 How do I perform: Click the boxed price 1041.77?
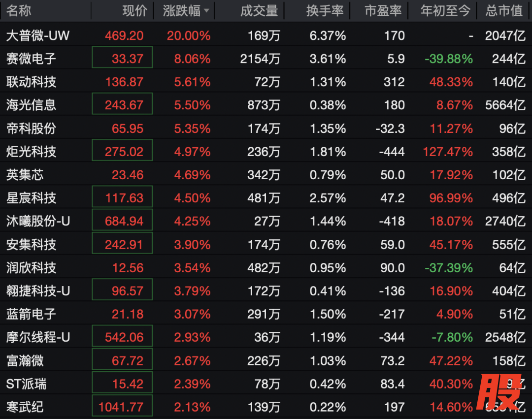pyautogui.click(x=122, y=405)
